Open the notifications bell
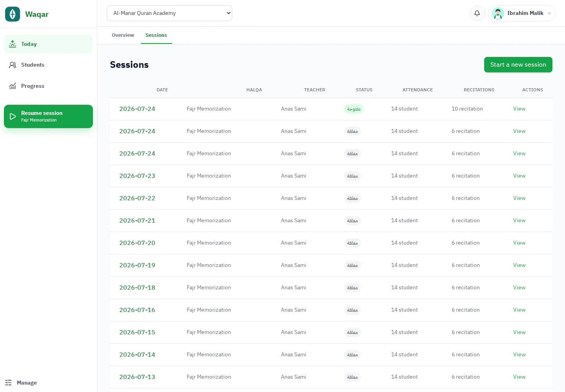 pos(477,13)
